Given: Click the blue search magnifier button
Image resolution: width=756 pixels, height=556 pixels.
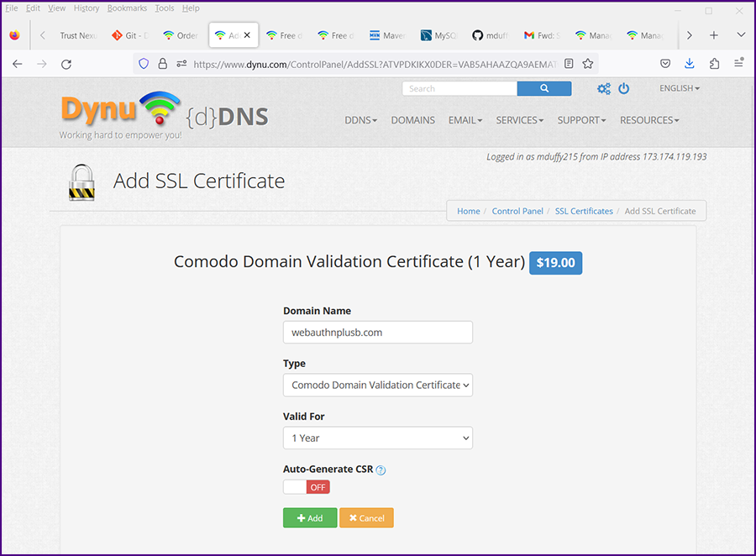Looking at the screenshot, I should 544,88.
